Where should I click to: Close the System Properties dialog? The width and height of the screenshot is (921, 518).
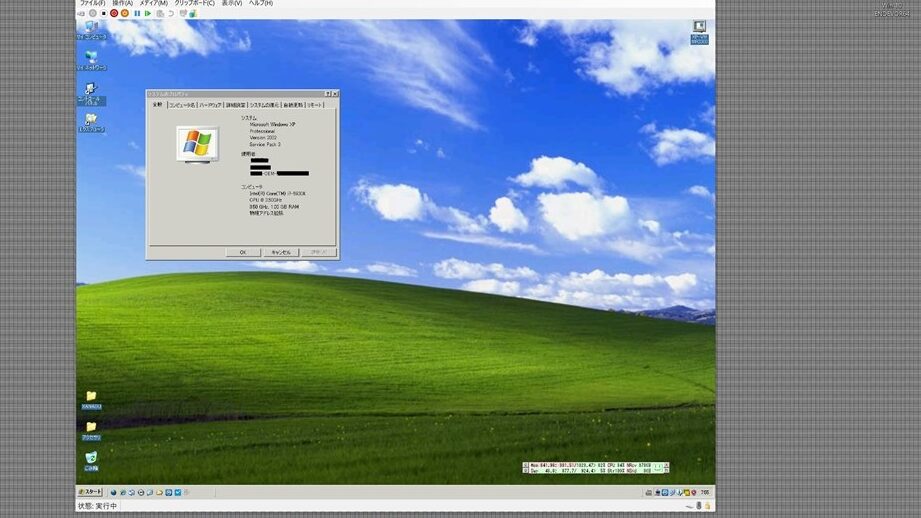click(335, 94)
